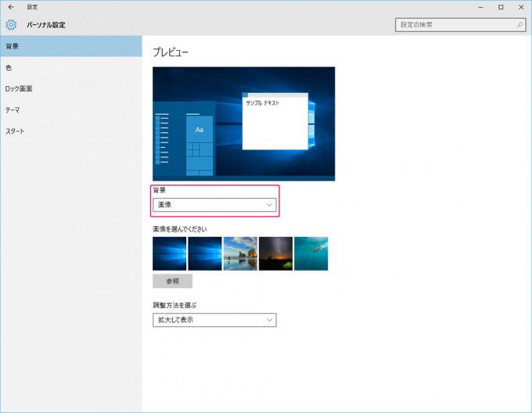Open the 背景 type dropdown showing 画像
This screenshot has width=532, height=413.
[x=214, y=205]
